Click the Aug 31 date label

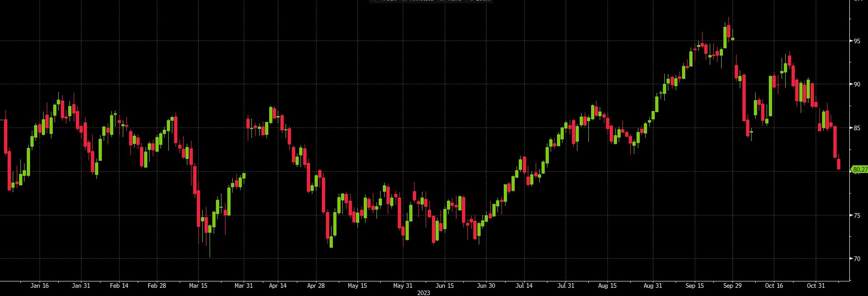(x=653, y=286)
